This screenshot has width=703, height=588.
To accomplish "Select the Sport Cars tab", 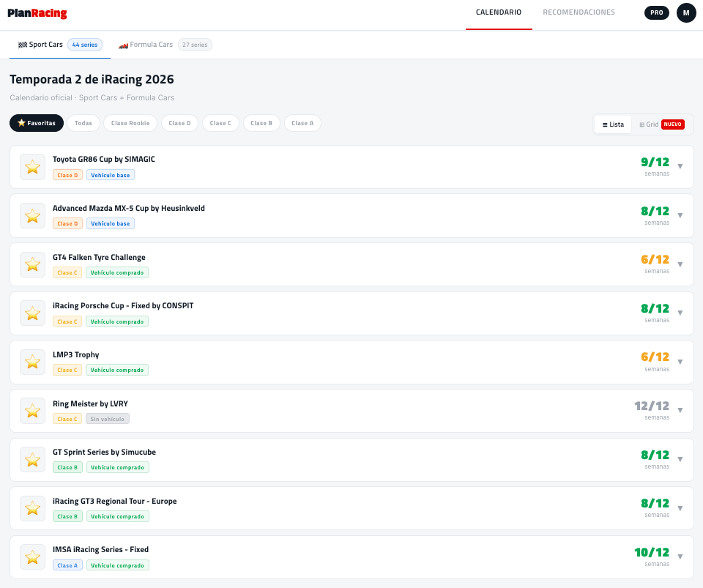I will [x=60, y=45].
